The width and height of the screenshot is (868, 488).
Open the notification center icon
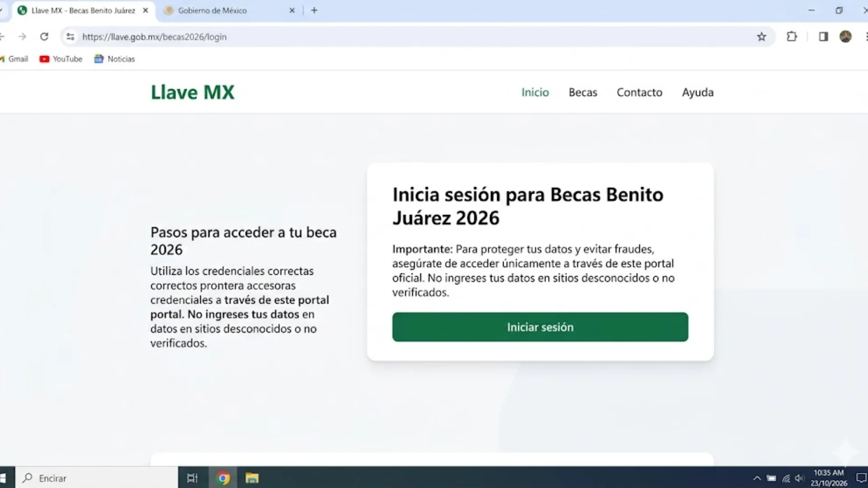coord(861,478)
